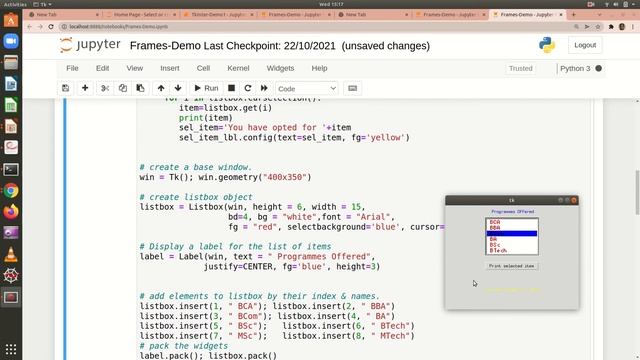The image size is (640, 360).
Task: Select highlighted blue row in Tk listbox
Action: tap(512, 233)
